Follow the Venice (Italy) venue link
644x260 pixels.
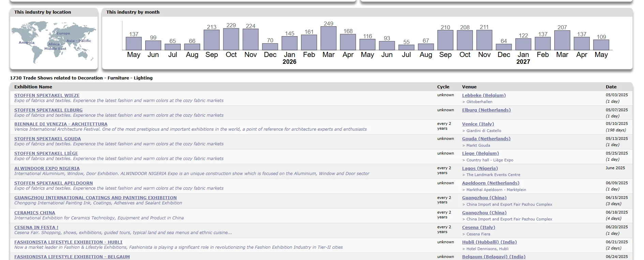[478, 124]
